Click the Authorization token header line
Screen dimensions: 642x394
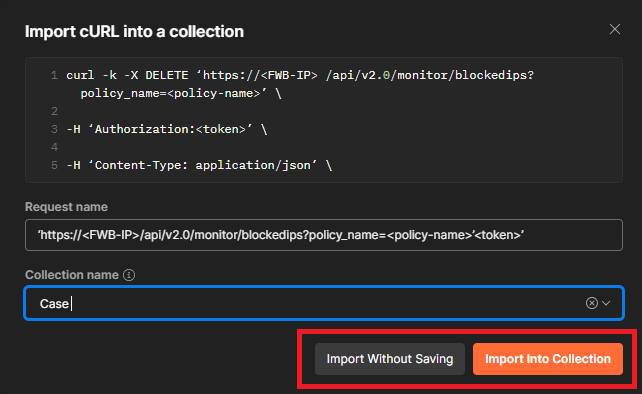pyautogui.click(x=167, y=129)
